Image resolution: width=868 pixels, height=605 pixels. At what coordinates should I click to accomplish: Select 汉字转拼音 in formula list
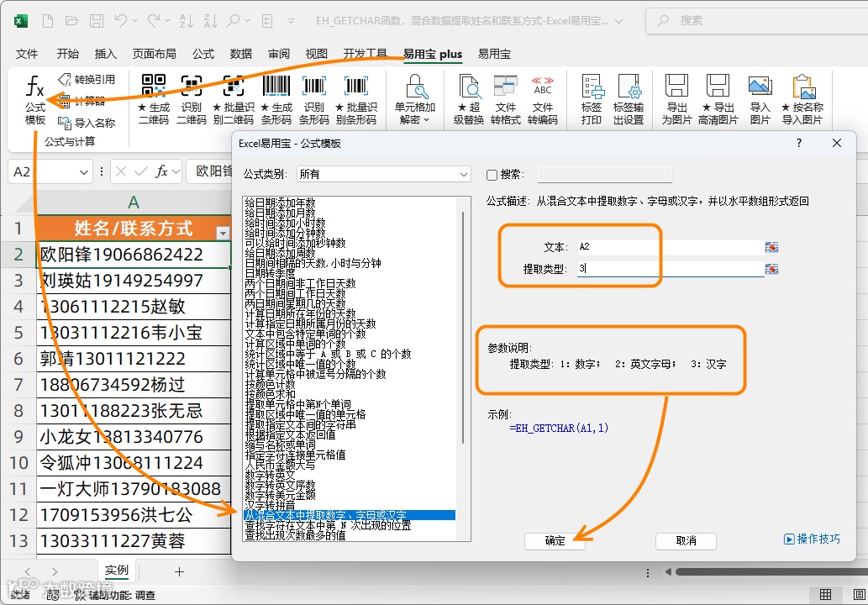click(270, 505)
